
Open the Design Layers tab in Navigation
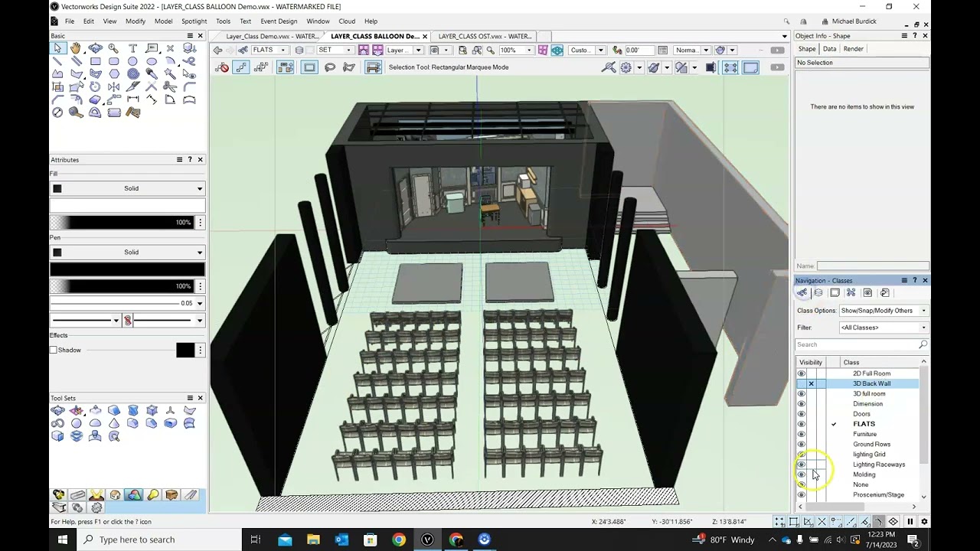point(818,292)
